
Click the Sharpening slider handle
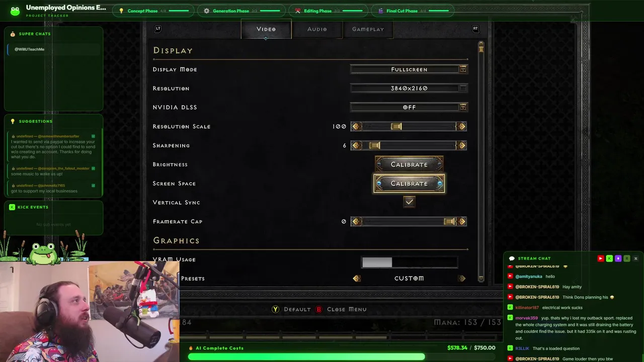point(374,145)
